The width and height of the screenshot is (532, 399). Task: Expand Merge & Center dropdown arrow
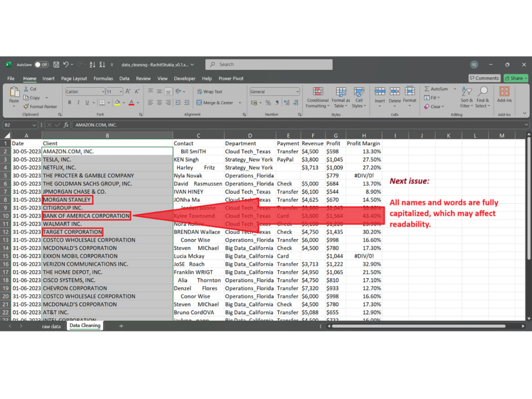coord(240,103)
